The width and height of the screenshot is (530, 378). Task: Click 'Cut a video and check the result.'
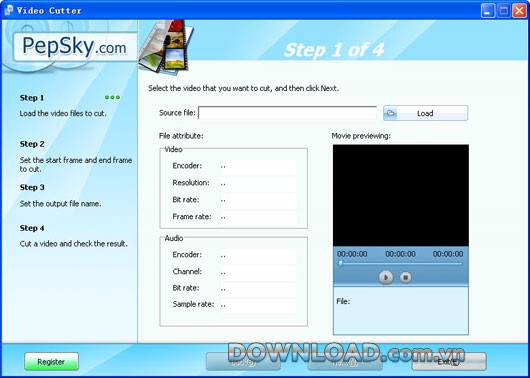[73, 244]
